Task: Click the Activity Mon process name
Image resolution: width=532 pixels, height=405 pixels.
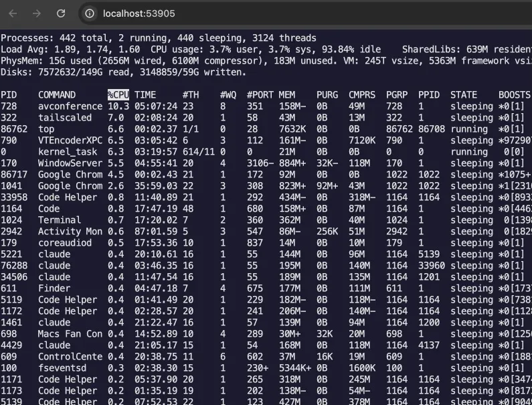Action: [70, 231]
